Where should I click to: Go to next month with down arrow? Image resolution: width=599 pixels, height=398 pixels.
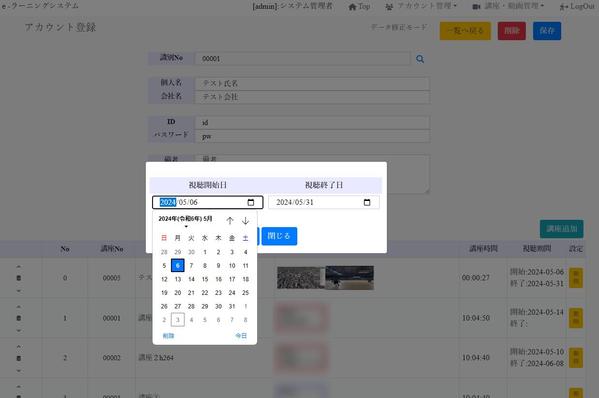pyautogui.click(x=245, y=221)
